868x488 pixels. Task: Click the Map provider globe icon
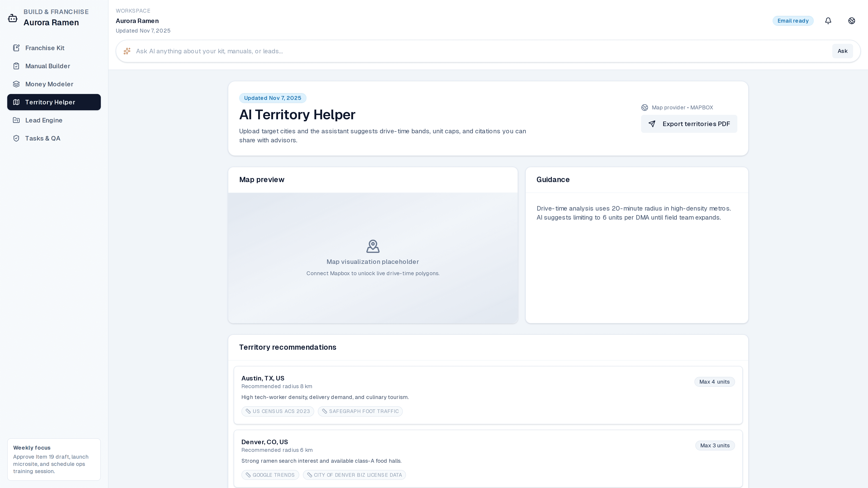(x=644, y=108)
